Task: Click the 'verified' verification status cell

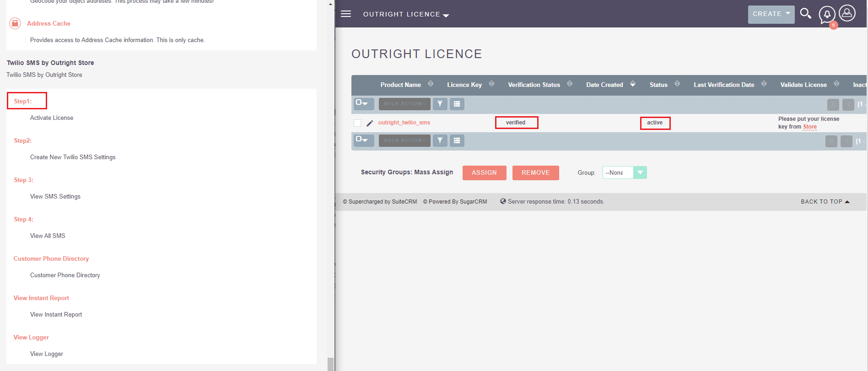Action: [x=516, y=123]
